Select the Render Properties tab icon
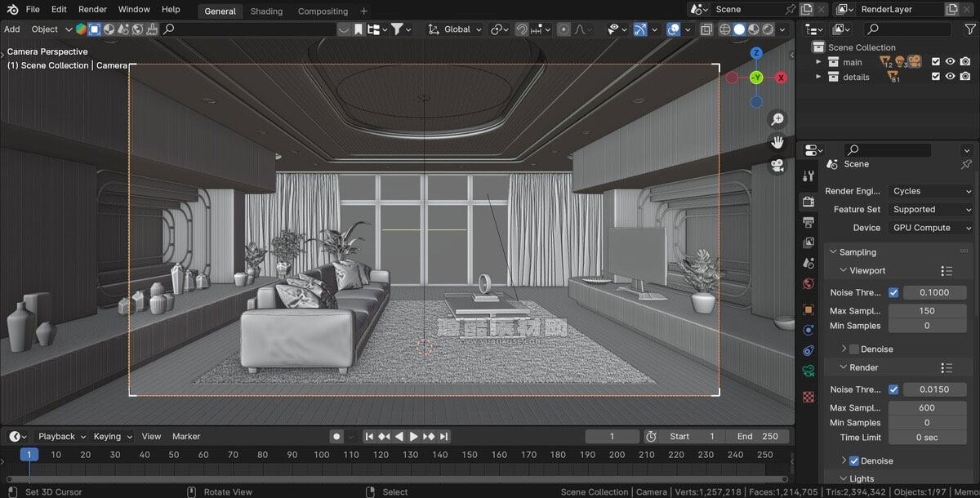Screen dimensions: 980x498 [808, 201]
